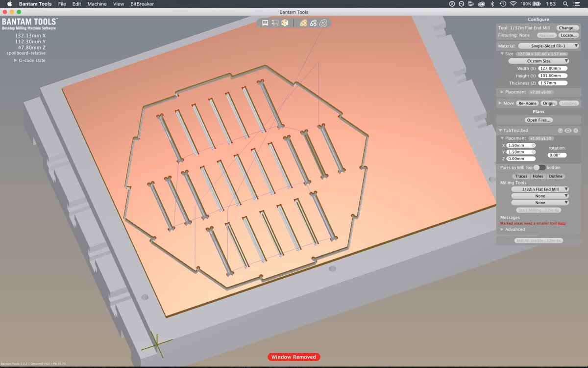Open the Machine menu

(97, 4)
